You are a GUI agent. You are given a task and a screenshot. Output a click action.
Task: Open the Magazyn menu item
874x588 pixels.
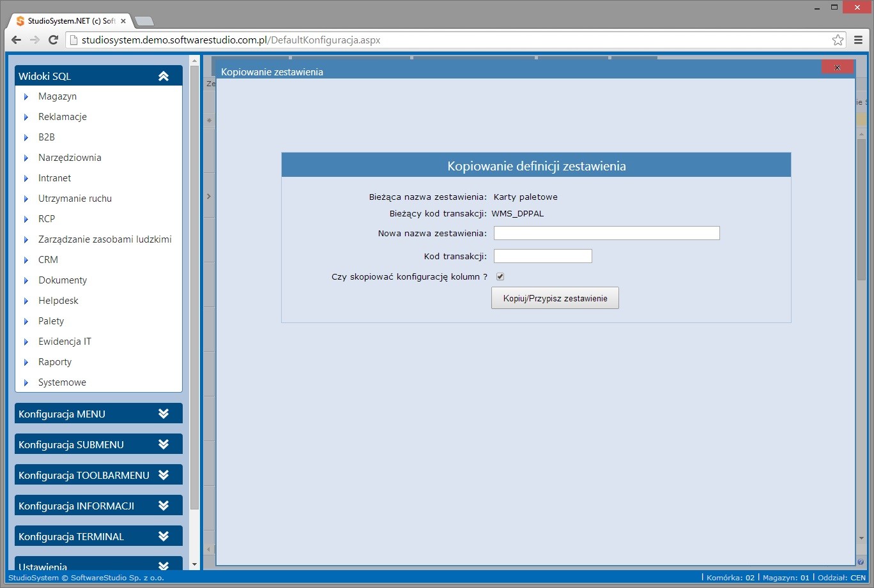pyautogui.click(x=57, y=96)
